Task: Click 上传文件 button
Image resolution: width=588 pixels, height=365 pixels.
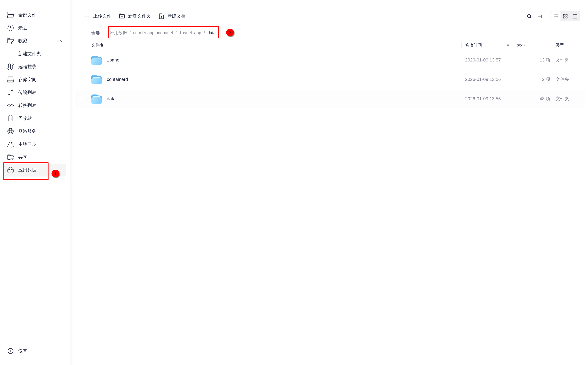Action: click(x=98, y=16)
